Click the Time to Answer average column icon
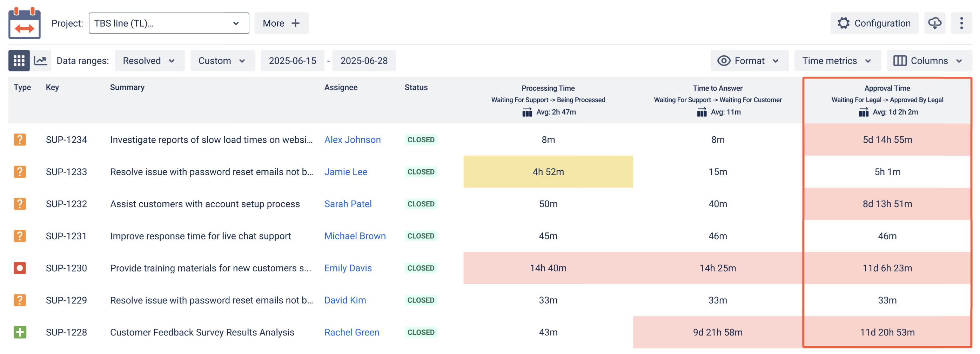980x354 pixels. coord(702,112)
